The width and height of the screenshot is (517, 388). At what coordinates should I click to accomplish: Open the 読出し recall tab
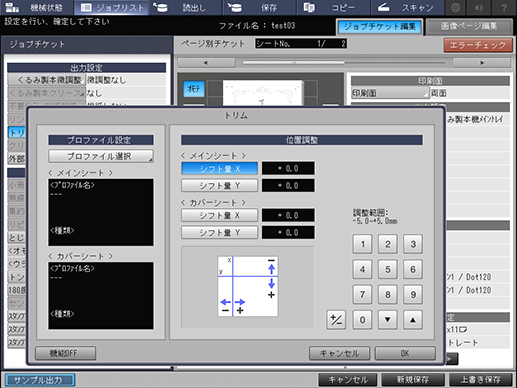point(186,7)
